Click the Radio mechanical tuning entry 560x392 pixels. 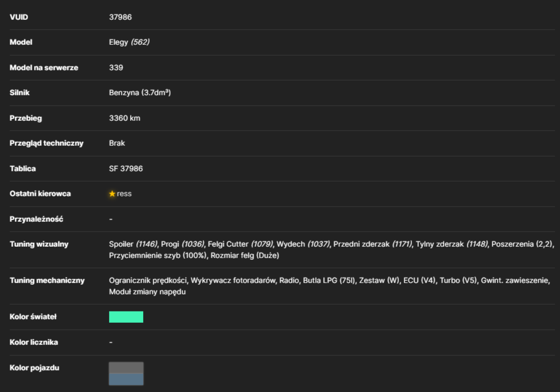(x=289, y=280)
